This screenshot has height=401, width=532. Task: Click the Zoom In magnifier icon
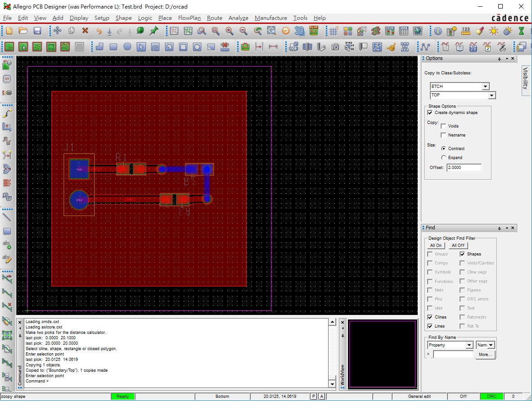click(x=230, y=31)
